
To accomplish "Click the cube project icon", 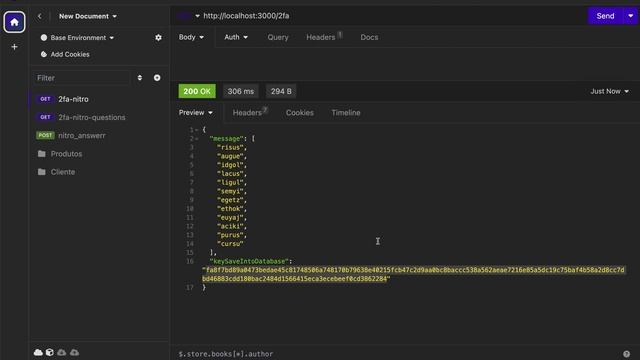I will 50,352.
